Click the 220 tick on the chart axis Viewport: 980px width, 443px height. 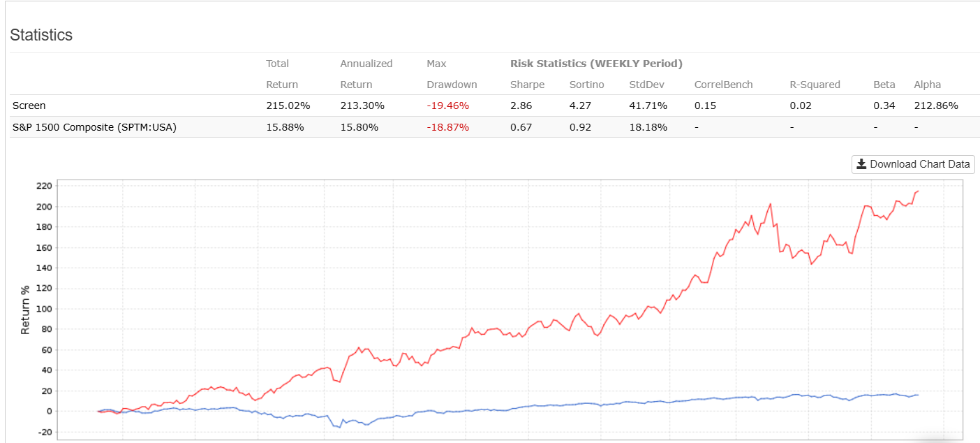[43, 186]
